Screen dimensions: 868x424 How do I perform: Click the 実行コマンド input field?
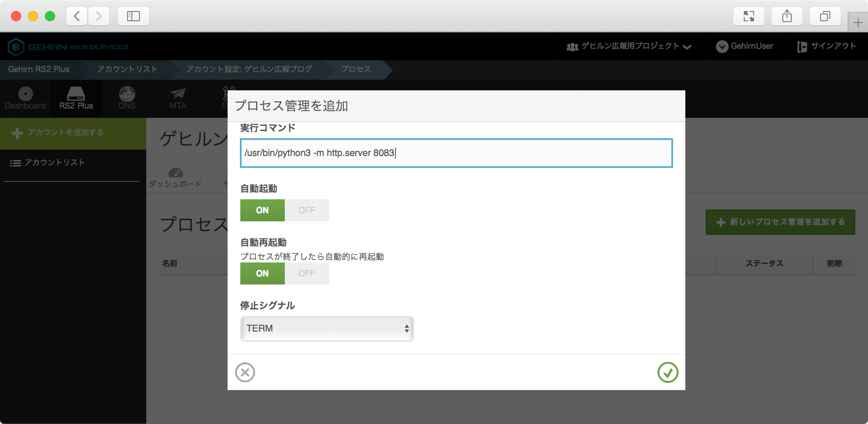click(x=456, y=153)
